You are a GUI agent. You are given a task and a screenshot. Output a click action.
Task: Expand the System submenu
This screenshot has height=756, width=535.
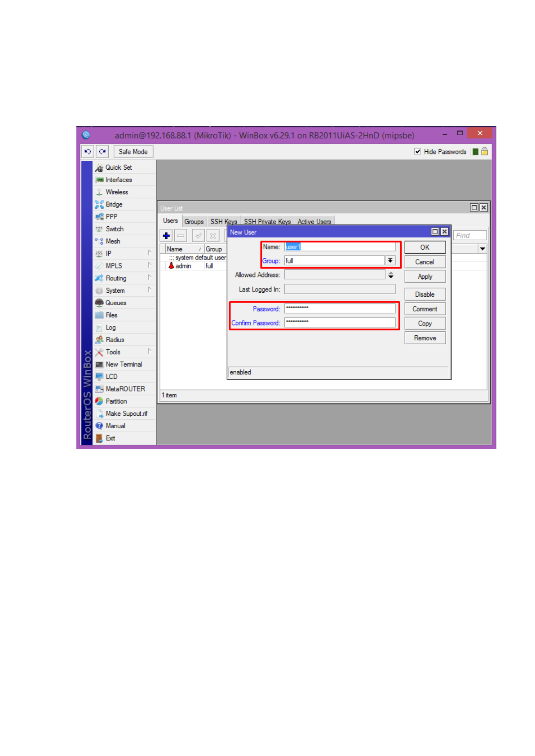pos(125,290)
